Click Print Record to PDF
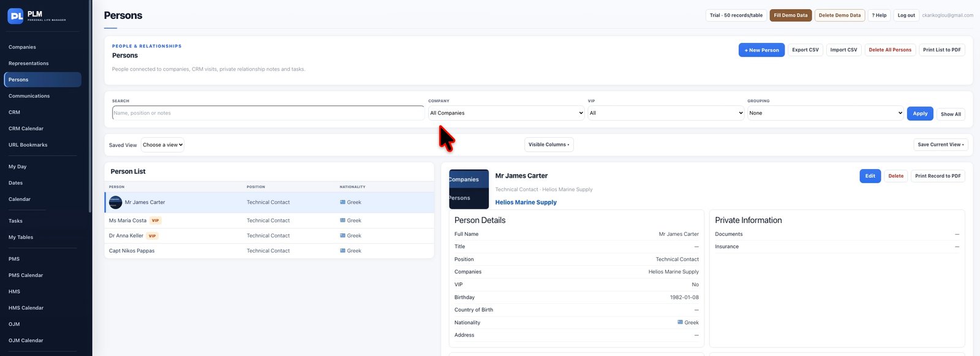This screenshot has width=980, height=356. point(938,176)
